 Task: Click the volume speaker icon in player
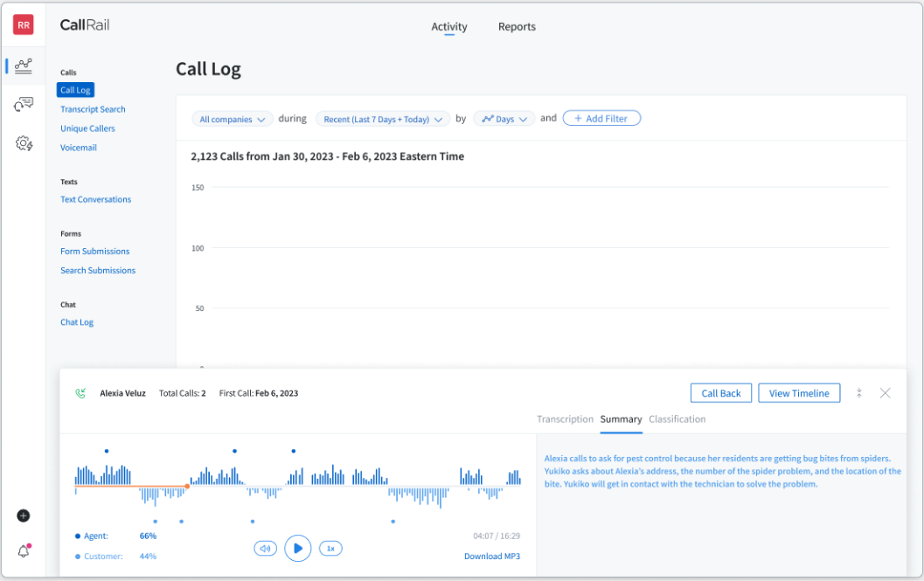265,549
